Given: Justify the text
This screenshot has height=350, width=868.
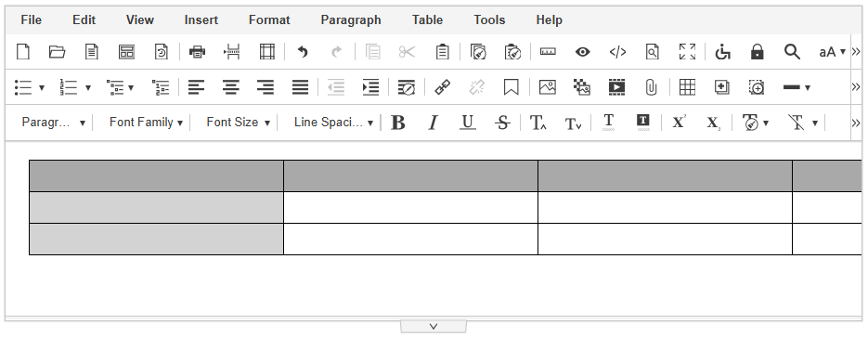Looking at the screenshot, I should (x=300, y=87).
